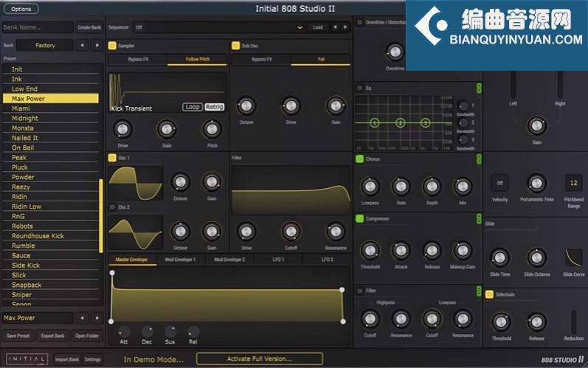Screen dimensions: 588x368
Task: Open the LFO 1 tab
Action: [x=278, y=260]
